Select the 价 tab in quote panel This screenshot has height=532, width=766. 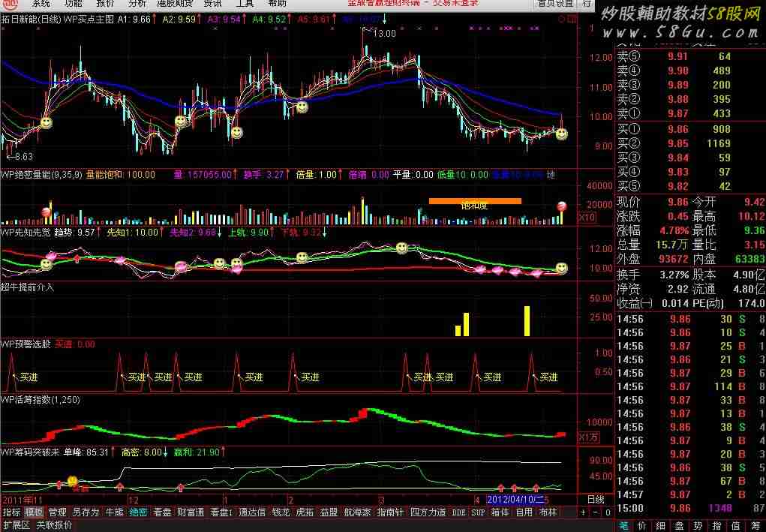click(642, 526)
